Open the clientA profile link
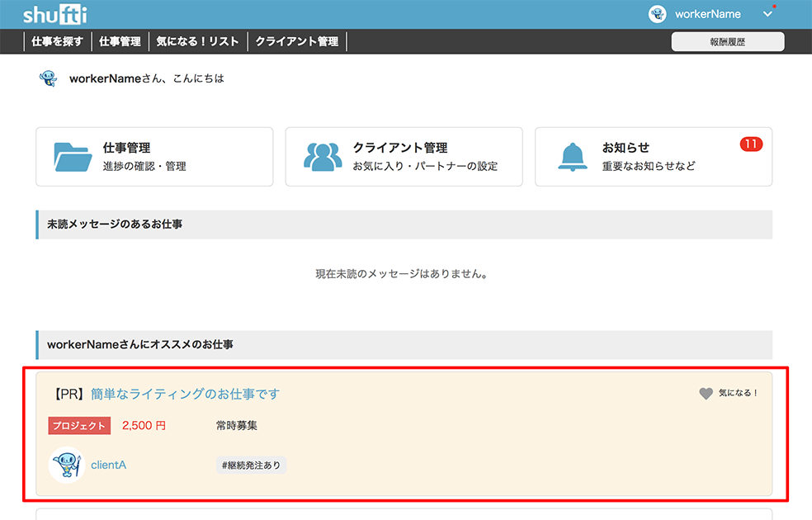Screen dimensions: 812x520 [109, 465]
